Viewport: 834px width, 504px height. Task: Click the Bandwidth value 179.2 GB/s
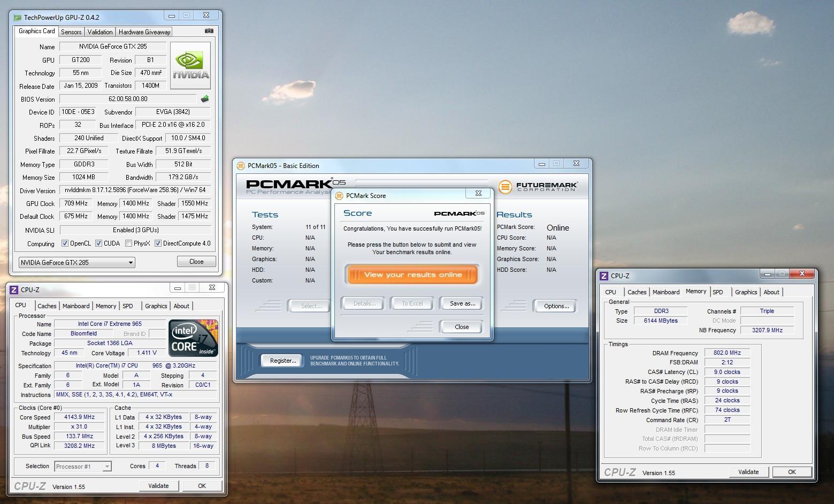click(x=184, y=177)
